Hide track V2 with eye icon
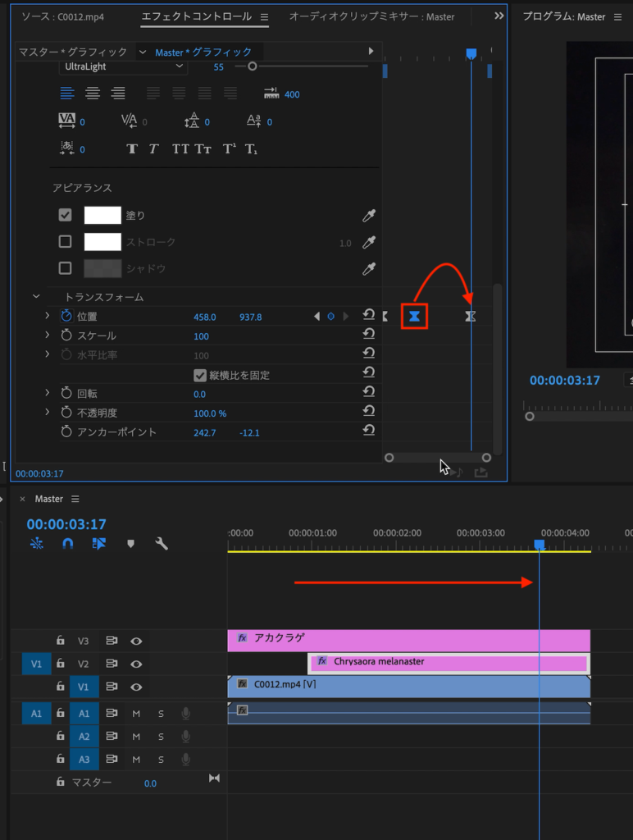The width and height of the screenshot is (633, 840). (x=136, y=664)
